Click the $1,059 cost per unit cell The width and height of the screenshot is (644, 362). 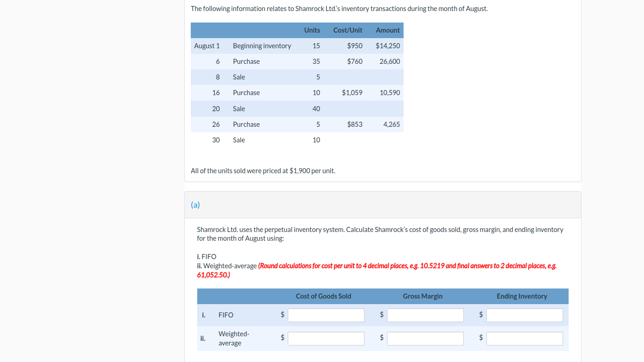pyautogui.click(x=352, y=93)
